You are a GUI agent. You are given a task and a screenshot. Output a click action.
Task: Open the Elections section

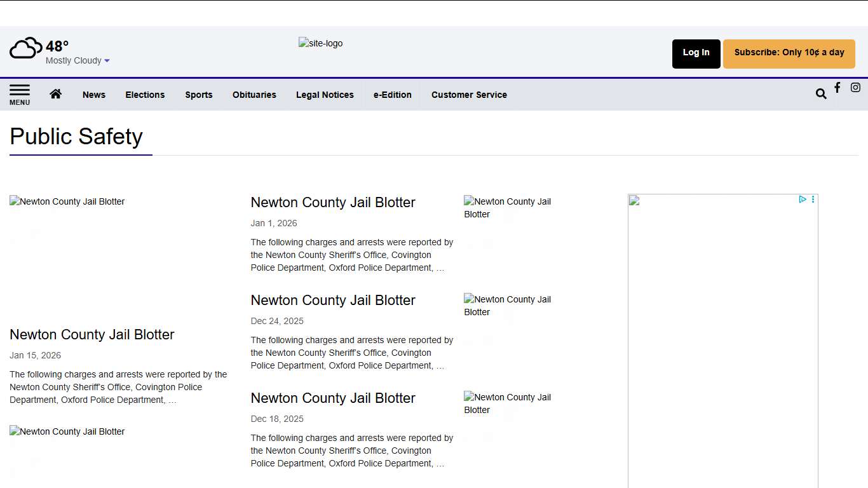(x=145, y=94)
